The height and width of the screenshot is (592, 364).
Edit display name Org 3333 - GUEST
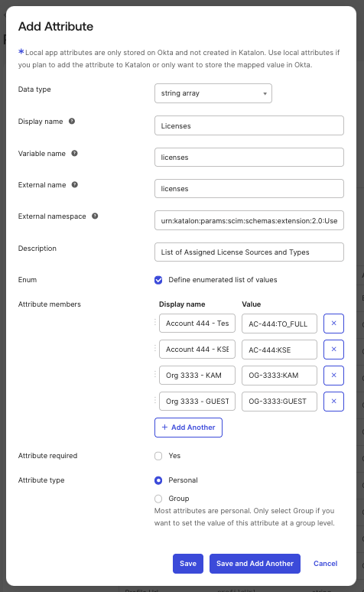197,402
